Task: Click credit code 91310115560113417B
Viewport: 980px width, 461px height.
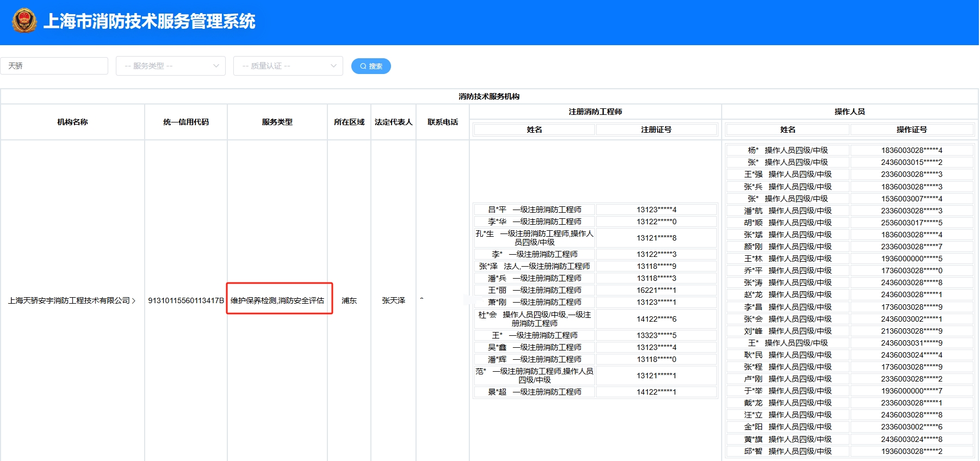Action: [186, 300]
